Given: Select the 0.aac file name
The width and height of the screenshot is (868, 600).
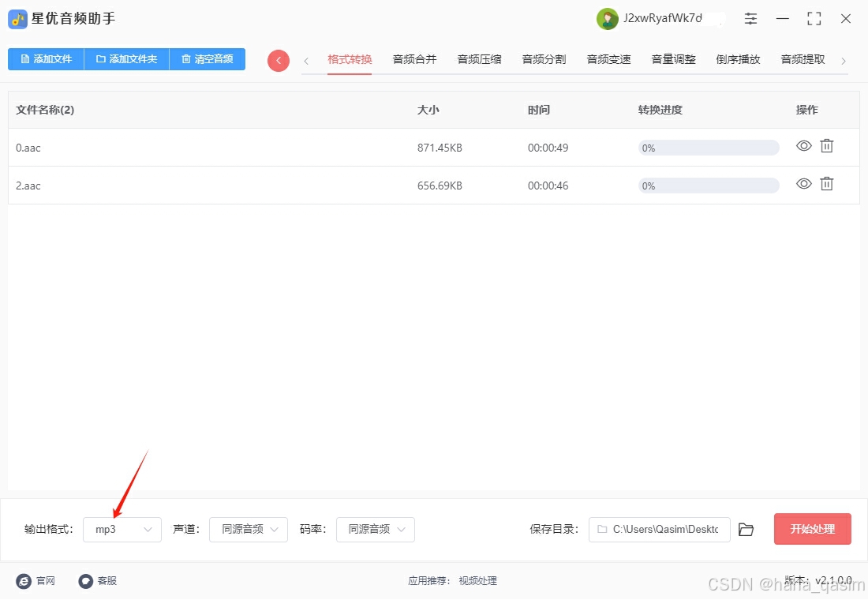Looking at the screenshot, I should point(28,148).
